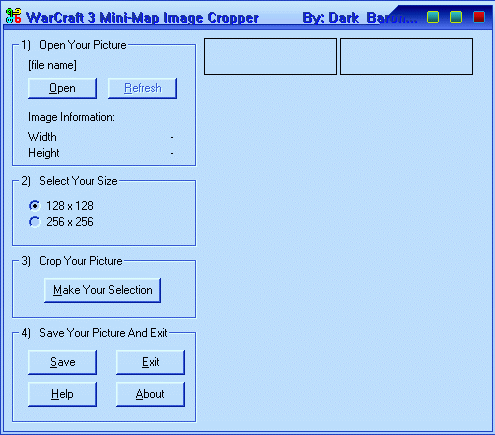
Task: Click the '2) Select Your Size' group heading
Action: (x=69, y=181)
